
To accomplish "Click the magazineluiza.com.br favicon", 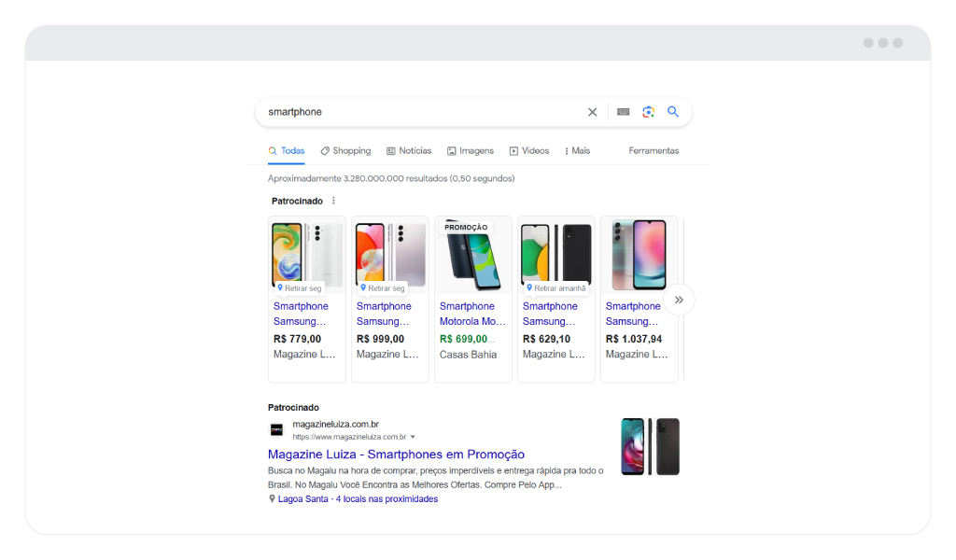I will [276, 430].
